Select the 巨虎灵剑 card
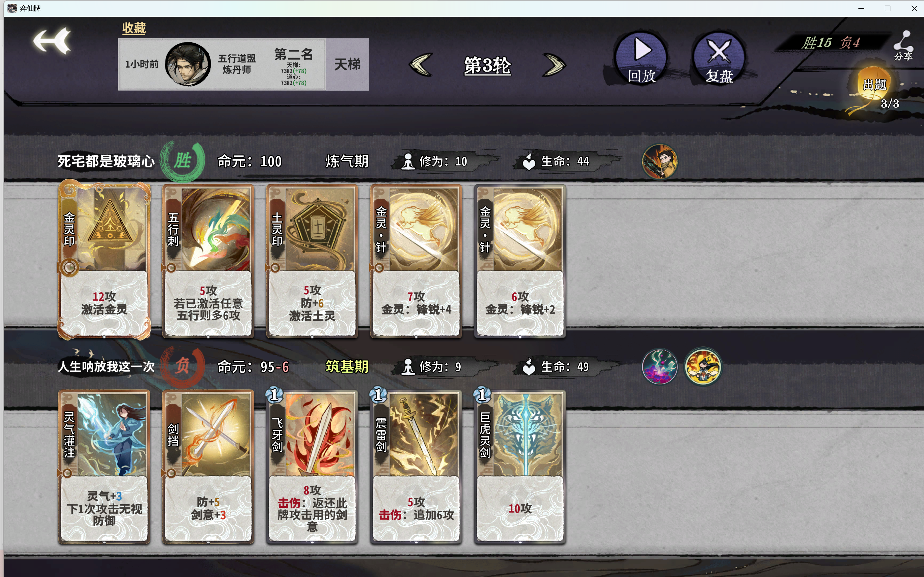 pyautogui.click(x=520, y=466)
